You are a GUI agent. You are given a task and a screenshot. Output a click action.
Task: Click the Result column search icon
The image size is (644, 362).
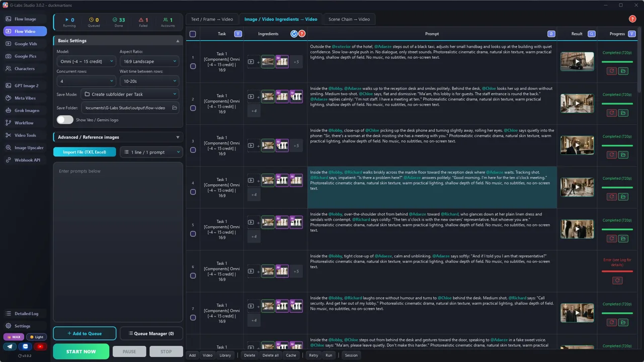(x=592, y=34)
